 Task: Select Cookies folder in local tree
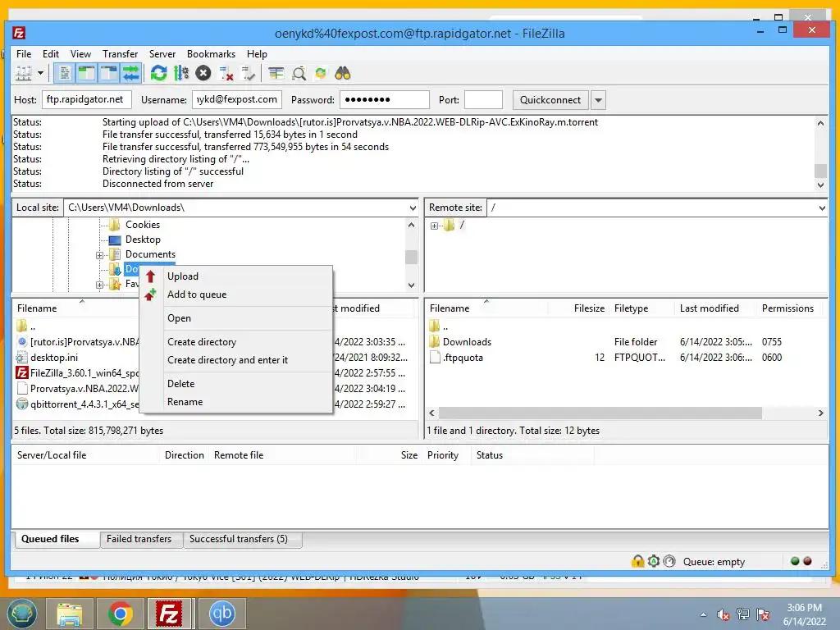click(x=143, y=225)
